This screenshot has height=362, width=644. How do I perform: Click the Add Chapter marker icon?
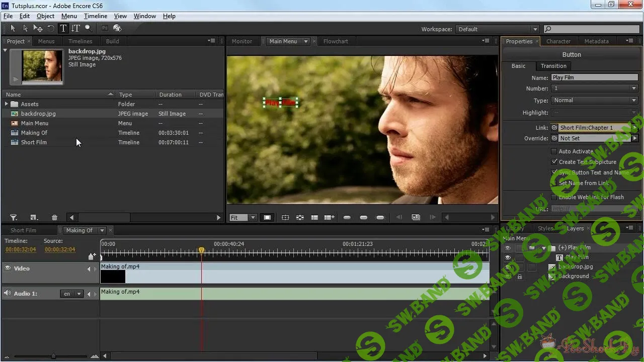pyautogui.click(x=92, y=256)
